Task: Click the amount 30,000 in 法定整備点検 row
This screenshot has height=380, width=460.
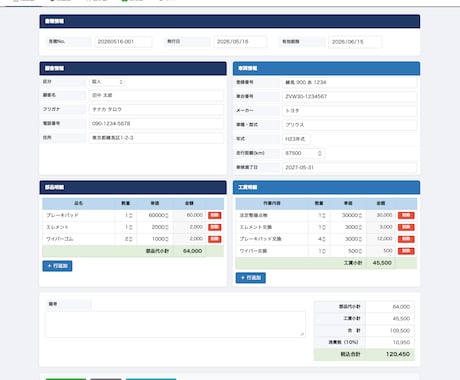Action: [x=384, y=215]
